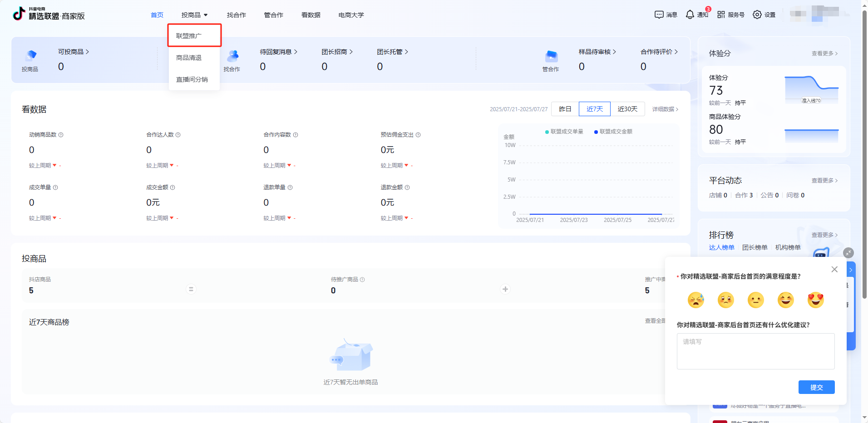Select the heart-eyes very satisfied emoji
Viewport: 868px width, 423px height.
[x=816, y=300]
